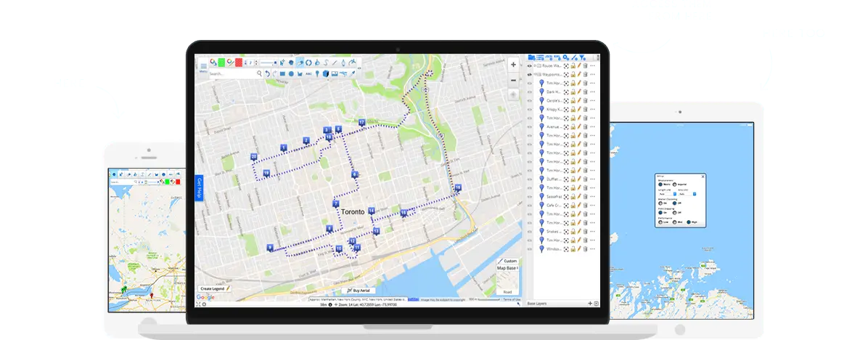Select the circle shape drawing tool
Viewport: 868px width, 340px height.
pyautogui.click(x=291, y=73)
